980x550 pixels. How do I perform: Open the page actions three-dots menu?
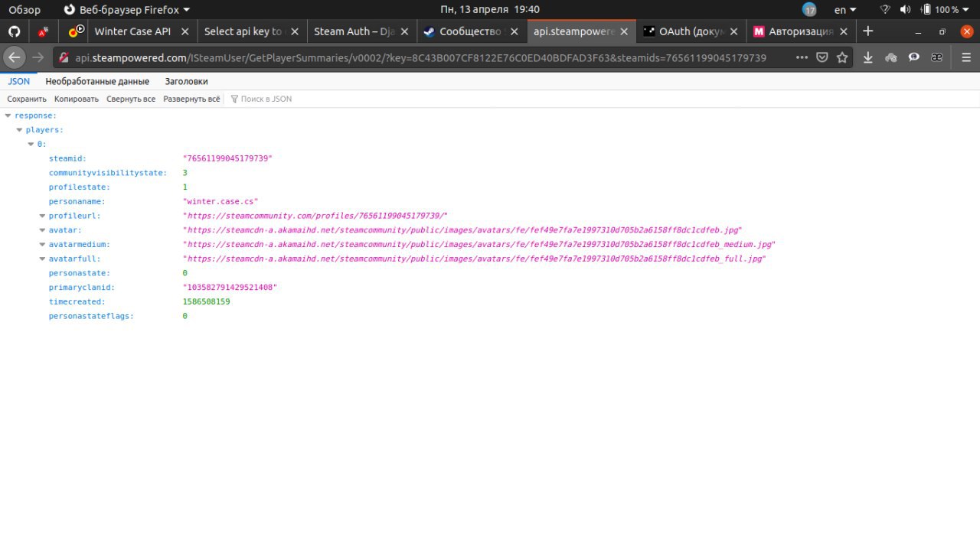802,57
